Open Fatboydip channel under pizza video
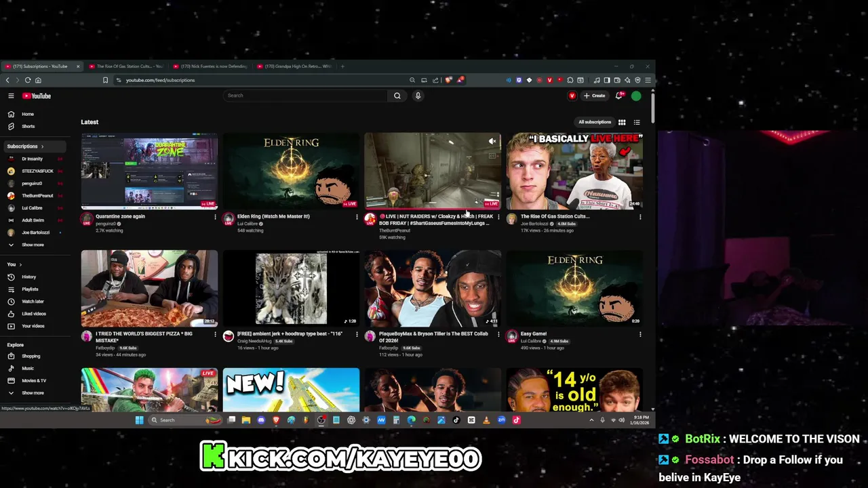Image resolution: width=868 pixels, height=488 pixels. click(105, 348)
